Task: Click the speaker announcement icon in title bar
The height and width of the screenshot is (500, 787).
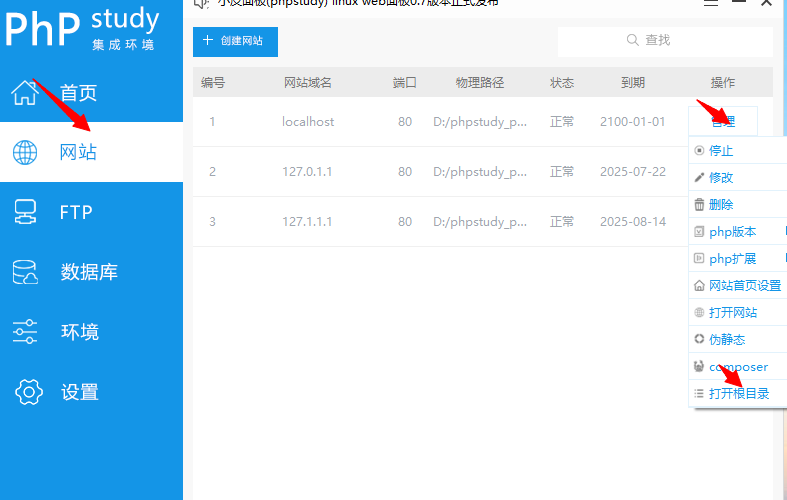Action: coord(201,4)
